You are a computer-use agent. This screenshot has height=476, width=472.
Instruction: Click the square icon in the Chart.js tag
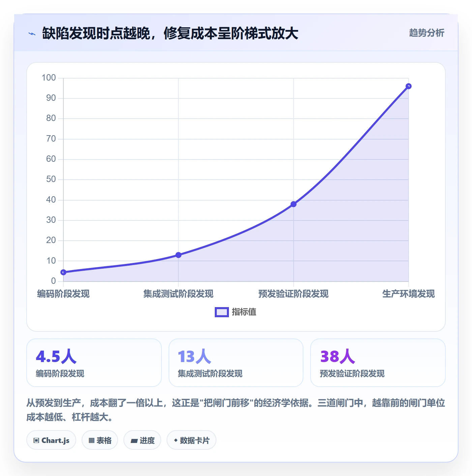pos(36,441)
